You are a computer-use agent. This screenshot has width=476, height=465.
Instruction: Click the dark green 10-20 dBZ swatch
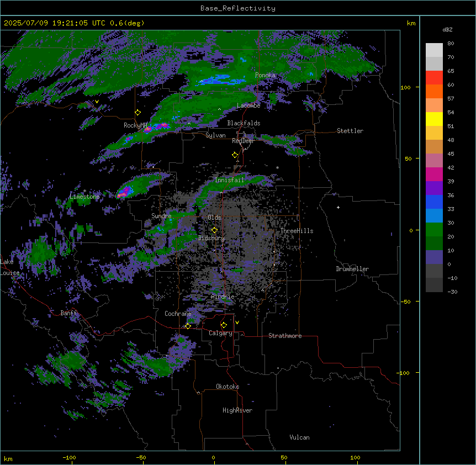[x=434, y=244]
